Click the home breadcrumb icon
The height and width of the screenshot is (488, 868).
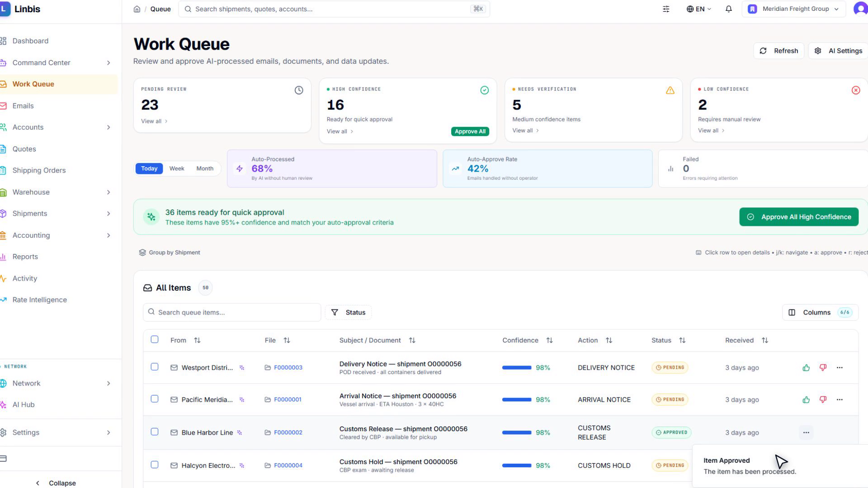pos(137,9)
